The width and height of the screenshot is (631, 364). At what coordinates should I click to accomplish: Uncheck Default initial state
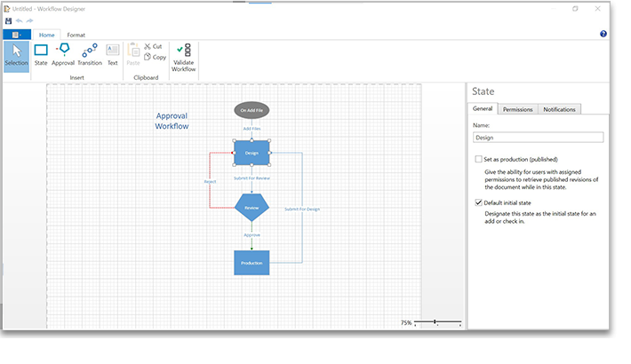pyautogui.click(x=479, y=202)
